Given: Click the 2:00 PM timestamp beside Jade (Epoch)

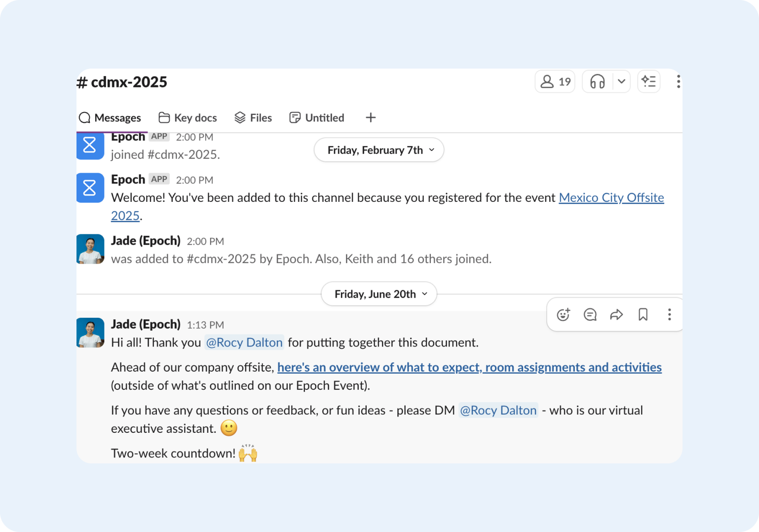Looking at the screenshot, I should [x=205, y=241].
